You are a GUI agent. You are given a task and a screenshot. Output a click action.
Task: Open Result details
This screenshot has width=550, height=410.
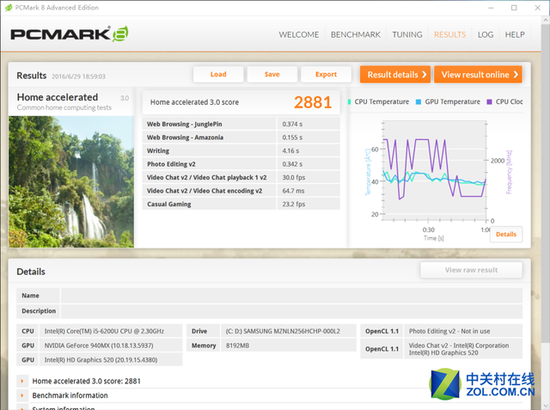(395, 74)
